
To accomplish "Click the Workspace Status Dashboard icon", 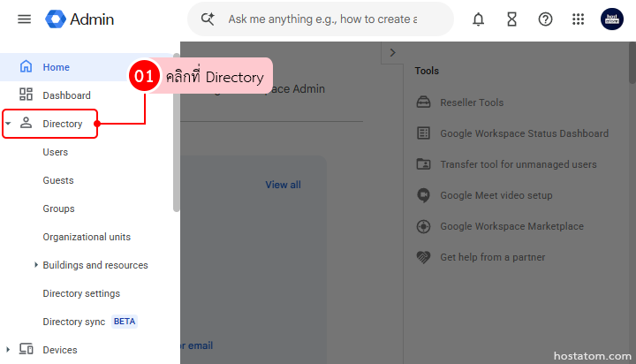I will click(423, 133).
